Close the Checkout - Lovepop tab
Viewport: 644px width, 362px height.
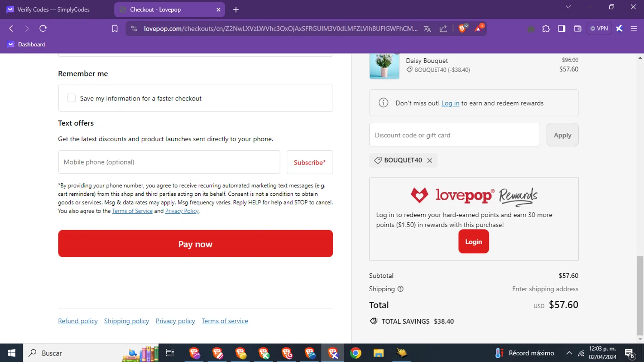click(218, 9)
